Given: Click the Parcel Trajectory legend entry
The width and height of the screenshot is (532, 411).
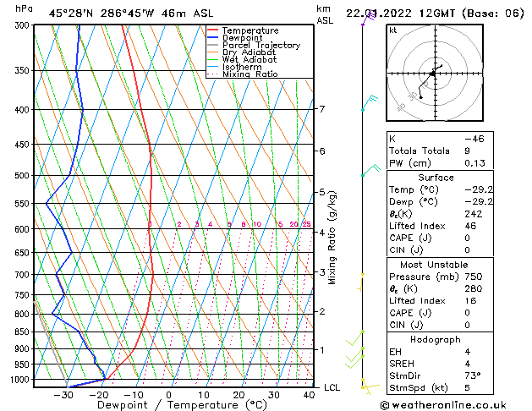Looking at the screenshot, I should coord(261,45).
